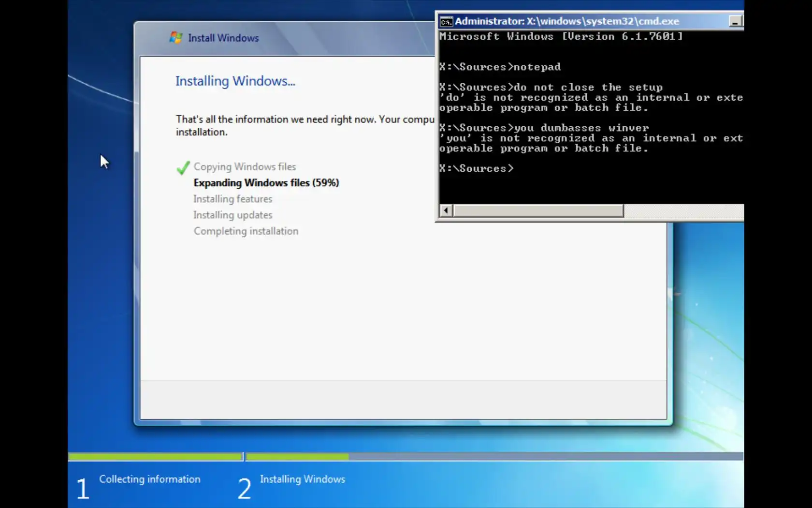Viewport: 812px width, 508px height.
Task: Click the 'Install Windows' title text
Action: (x=223, y=38)
